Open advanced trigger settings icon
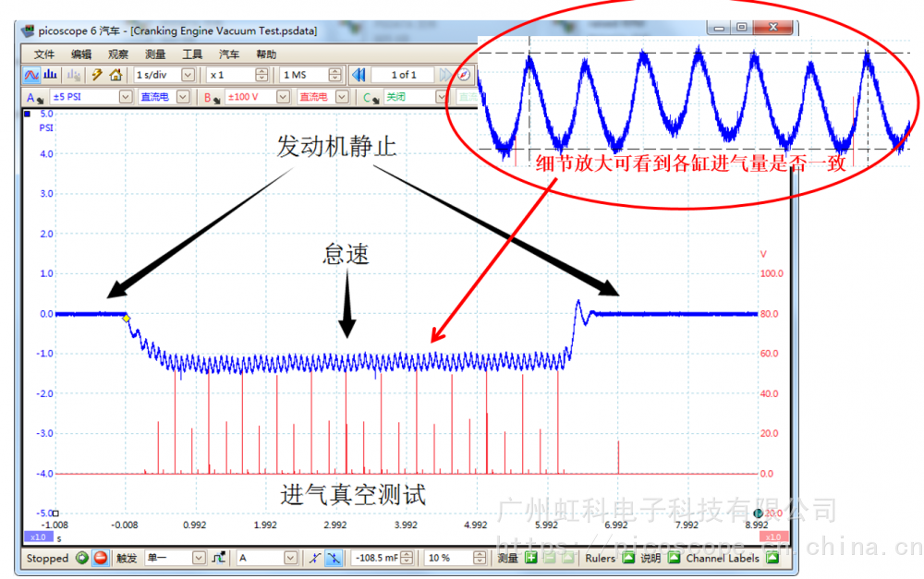 coord(218,558)
